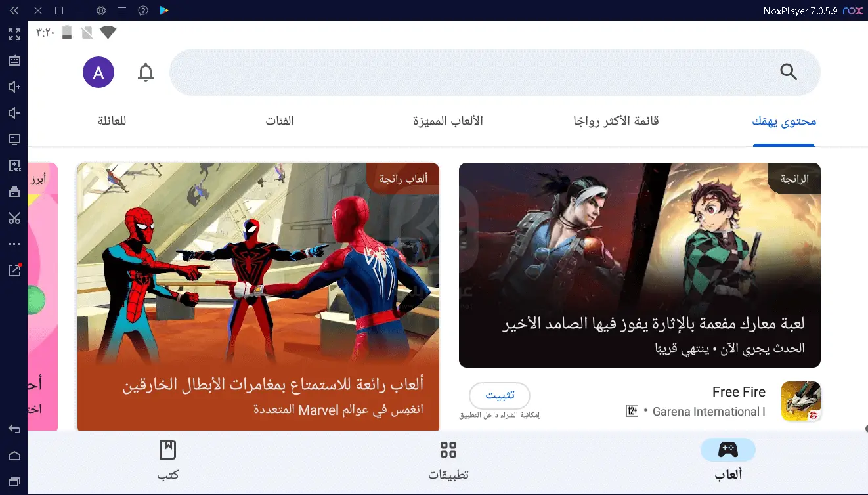The height and width of the screenshot is (495, 868).
Task: Open the sidebar more options menu
Action: coord(14,244)
